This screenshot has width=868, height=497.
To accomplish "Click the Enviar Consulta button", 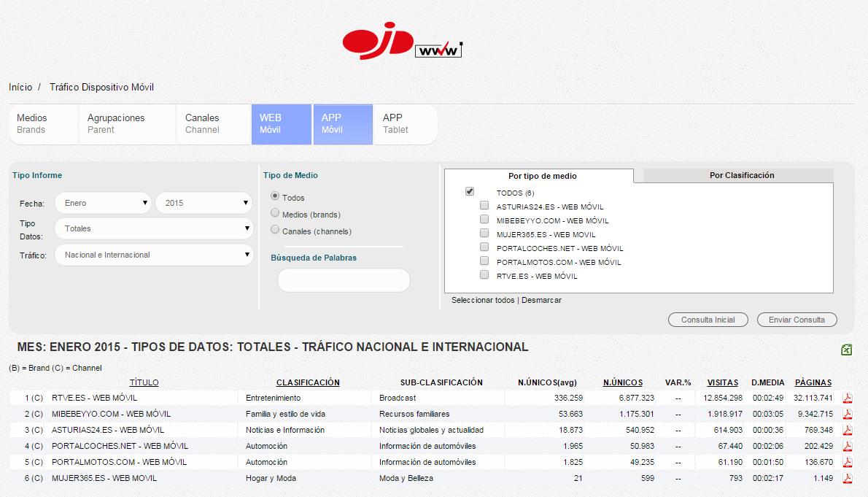I will point(797,320).
